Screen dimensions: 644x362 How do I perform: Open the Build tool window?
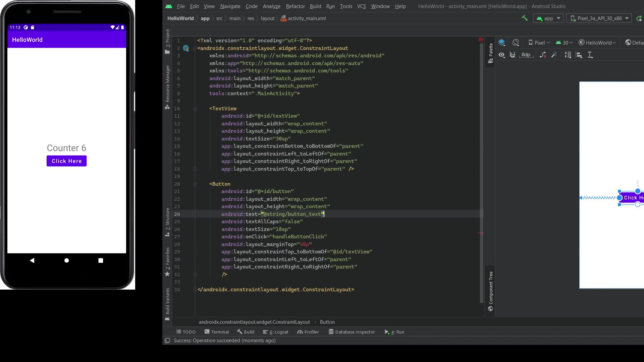click(246, 332)
